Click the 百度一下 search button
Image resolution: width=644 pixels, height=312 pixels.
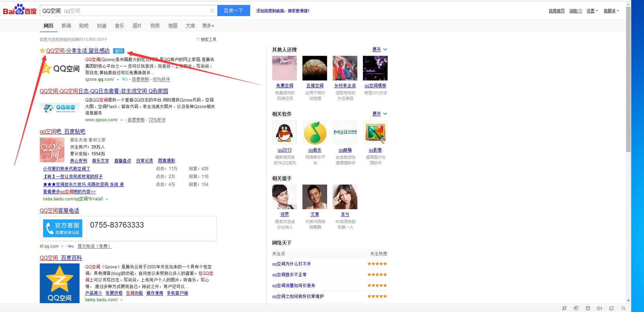(x=233, y=11)
